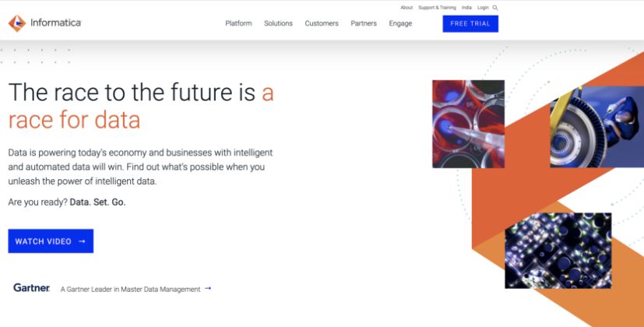The width and height of the screenshot is (644, 327).
Task: Open the Solutions menu
Action: pos(278,23)
